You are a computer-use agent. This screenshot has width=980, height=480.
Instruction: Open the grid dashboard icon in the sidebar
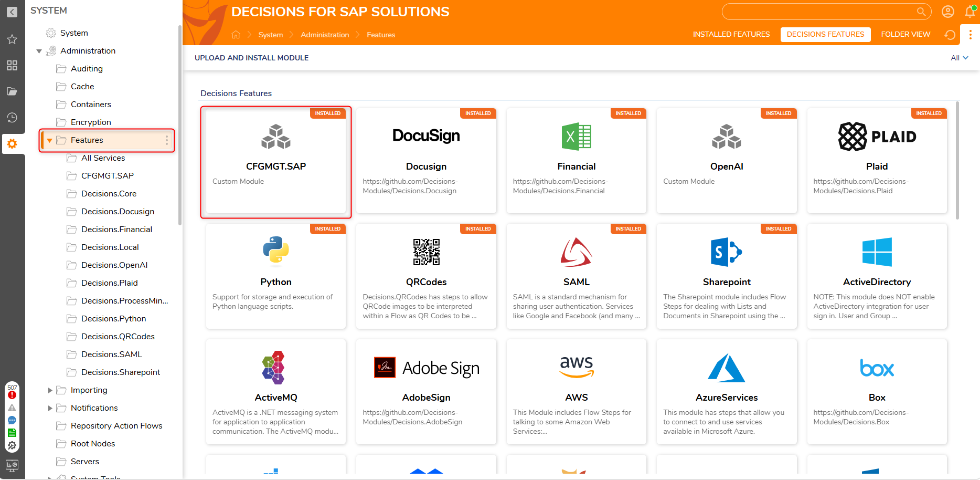pyautogui.click(x=12, y=65)
